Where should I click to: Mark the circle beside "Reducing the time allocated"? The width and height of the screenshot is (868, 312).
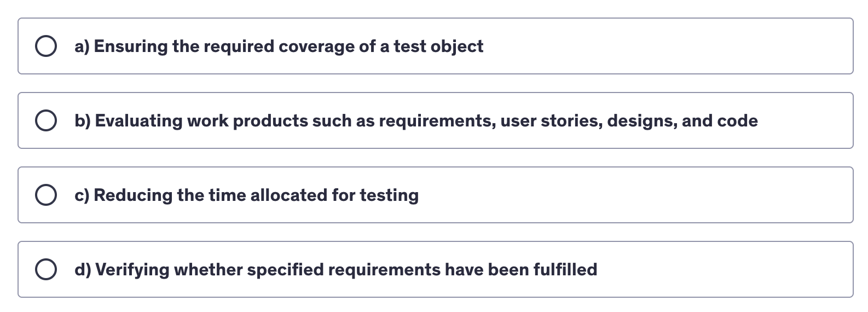point(46,195)
